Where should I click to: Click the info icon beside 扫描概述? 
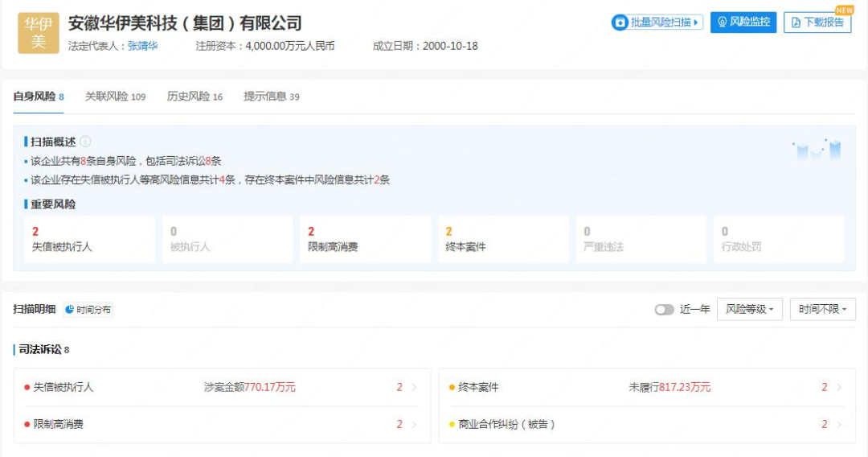click(x=85, y=142)
